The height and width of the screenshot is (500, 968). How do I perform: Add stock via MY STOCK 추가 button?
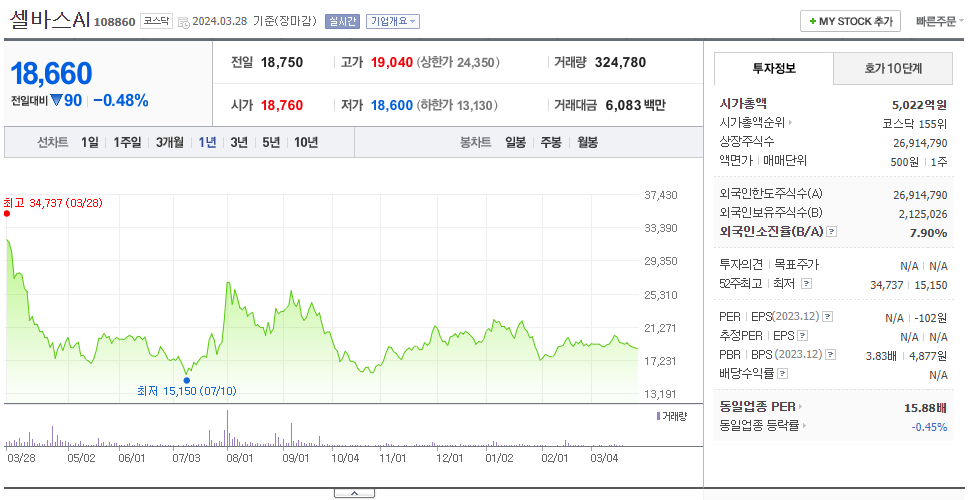(850, 22)
